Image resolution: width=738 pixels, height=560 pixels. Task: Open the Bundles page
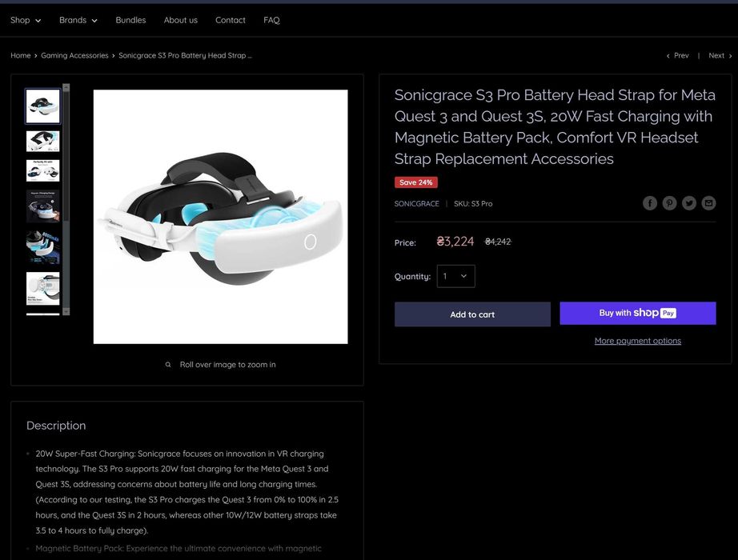[x=130, y=20]
